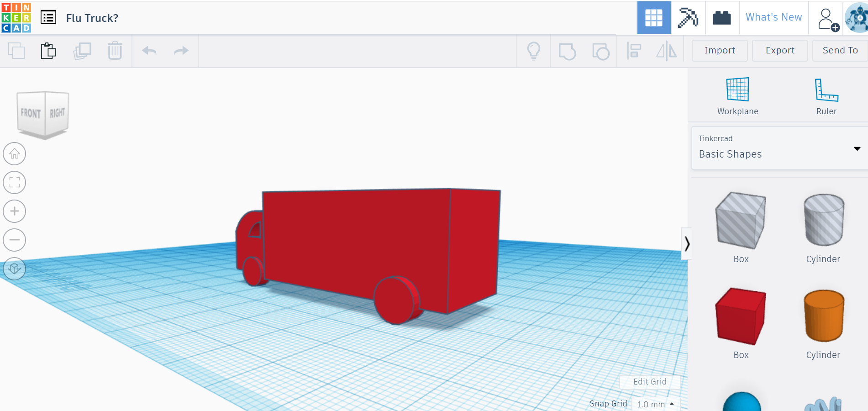The image size is (868, 411).
Task: Click the Copy toolbar icon
Action: pyautogui.click(x=16, y=51)
